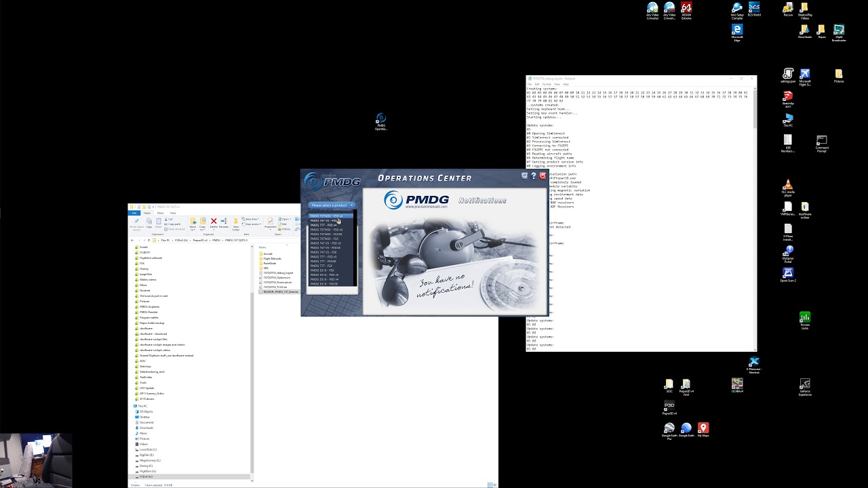Viewport: 868px width, 488px height.
Task: Open the 'Please select a product' dropdown
Action: pos(332,205)
